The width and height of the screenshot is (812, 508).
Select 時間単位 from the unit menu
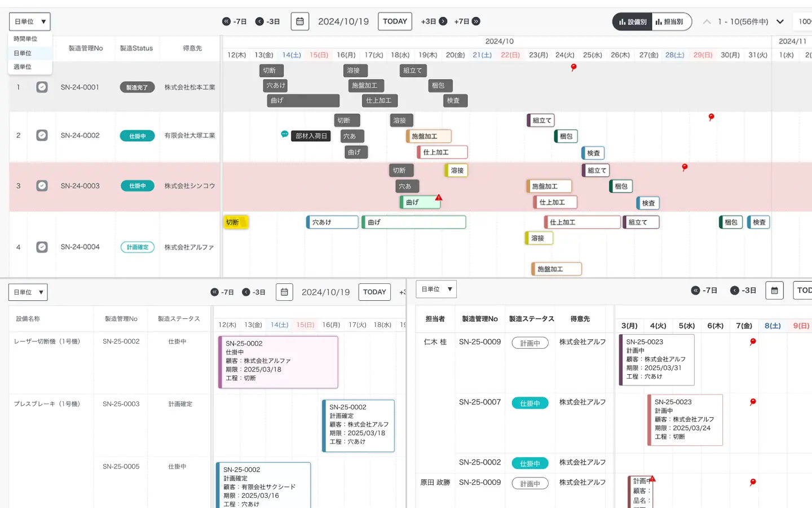click(25, 39)
